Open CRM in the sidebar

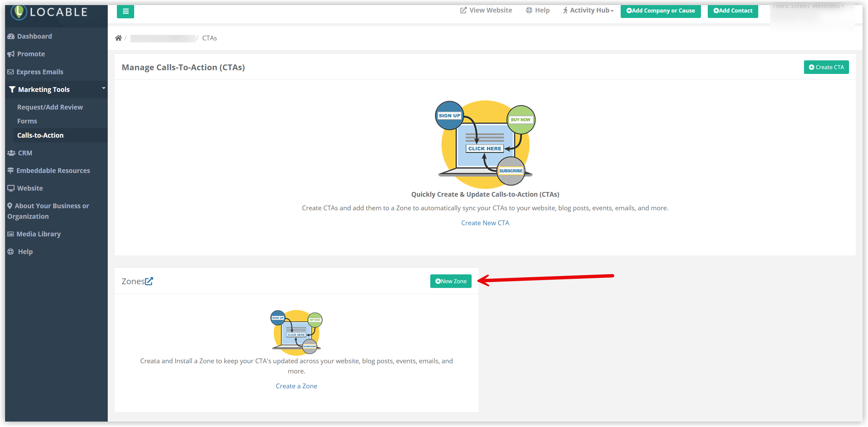(x=25, y=153)
